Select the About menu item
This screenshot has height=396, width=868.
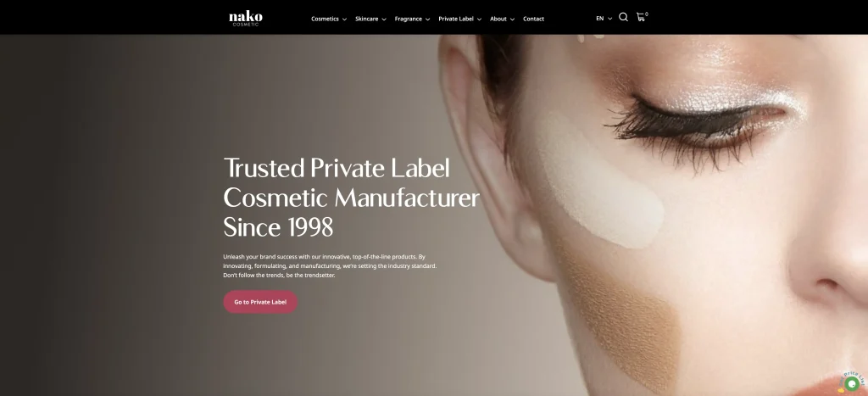coord(498,19)
